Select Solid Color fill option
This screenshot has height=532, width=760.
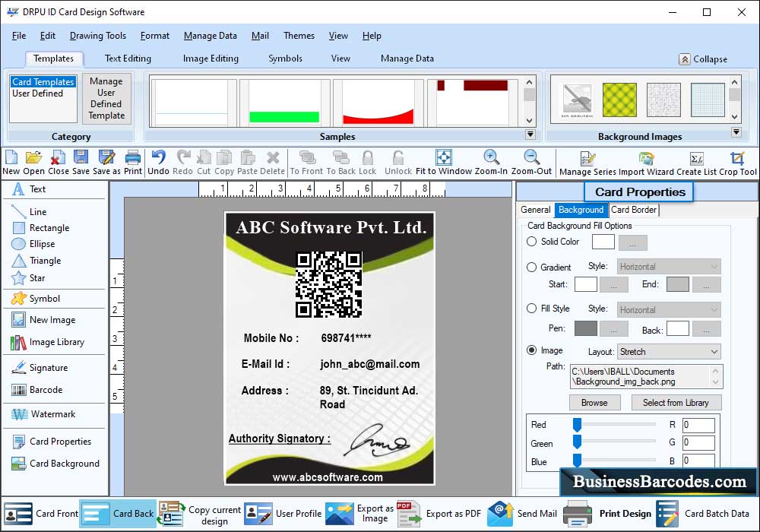(532, 241)
